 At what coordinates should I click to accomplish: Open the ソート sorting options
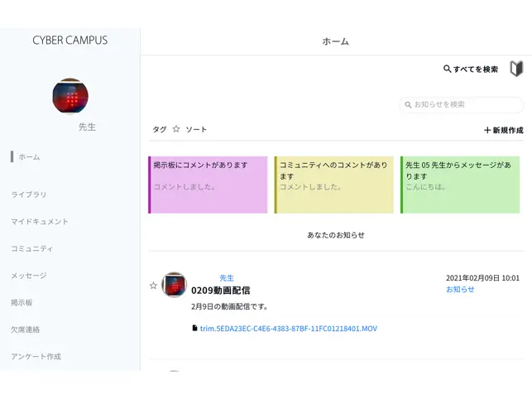click(x=196, y=129)
